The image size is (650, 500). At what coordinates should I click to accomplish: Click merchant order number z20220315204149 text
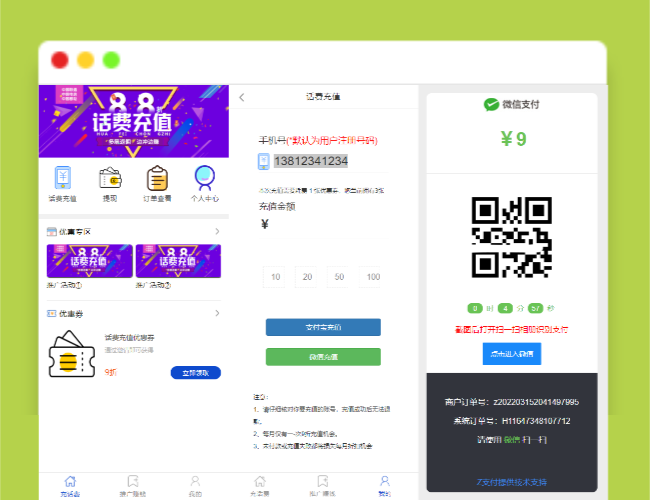pos(512,402)
